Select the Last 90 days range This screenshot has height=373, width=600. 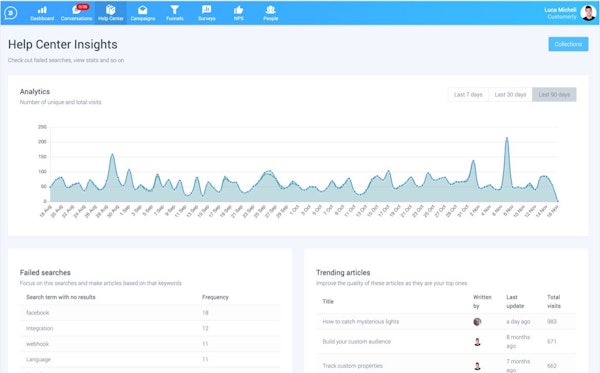click(x=554, y=94)
